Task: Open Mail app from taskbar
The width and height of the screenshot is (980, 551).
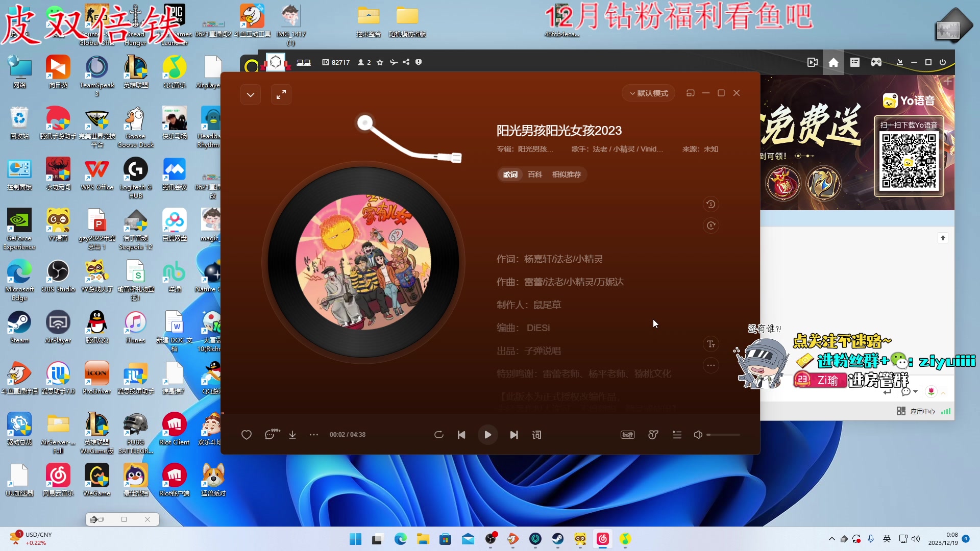Action: [x=468, y=539]
